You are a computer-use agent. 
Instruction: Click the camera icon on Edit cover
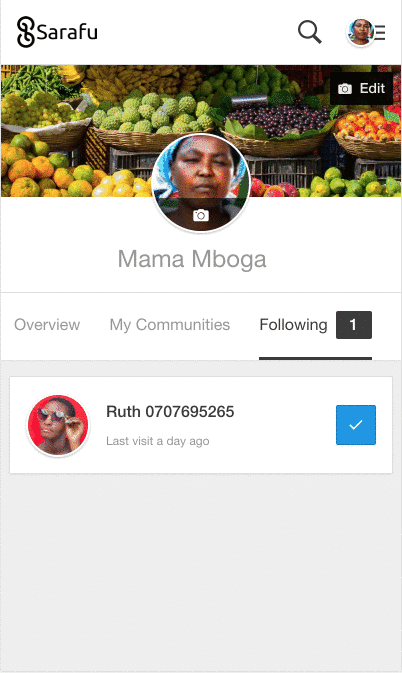tap(345, 89)
